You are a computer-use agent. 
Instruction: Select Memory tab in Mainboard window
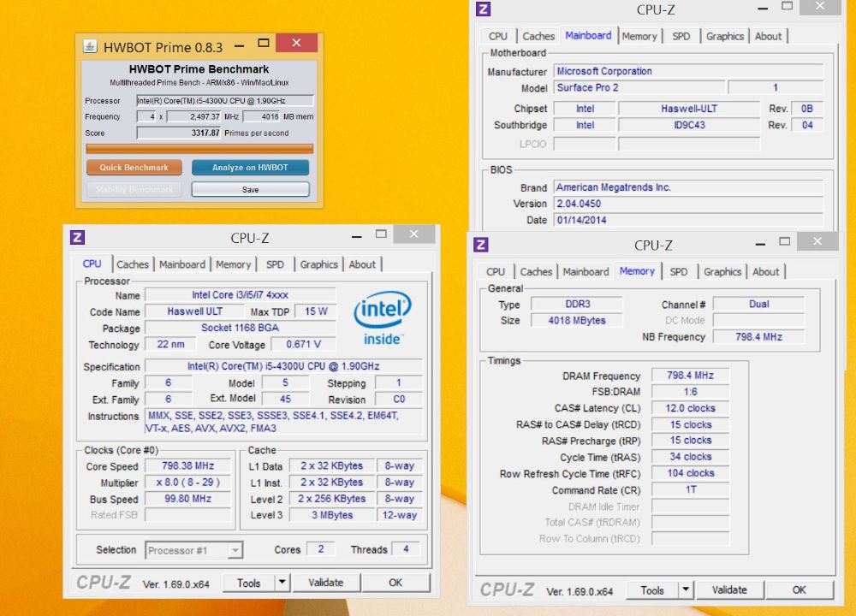tap(639, 37)
